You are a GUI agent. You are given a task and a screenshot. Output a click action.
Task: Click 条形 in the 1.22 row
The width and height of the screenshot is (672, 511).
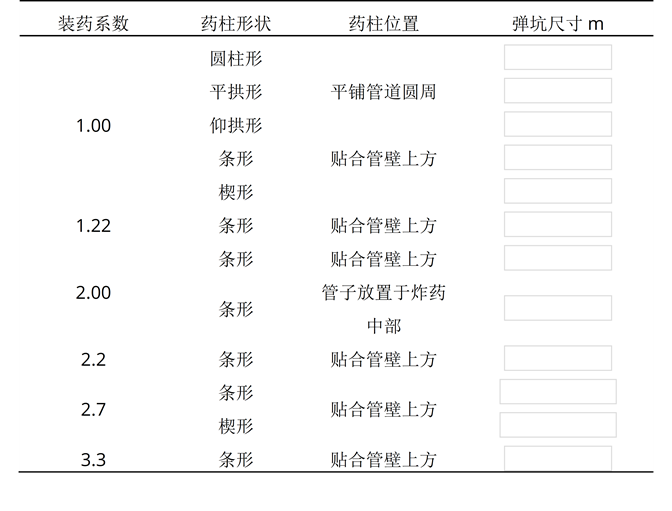click(236, 226)
